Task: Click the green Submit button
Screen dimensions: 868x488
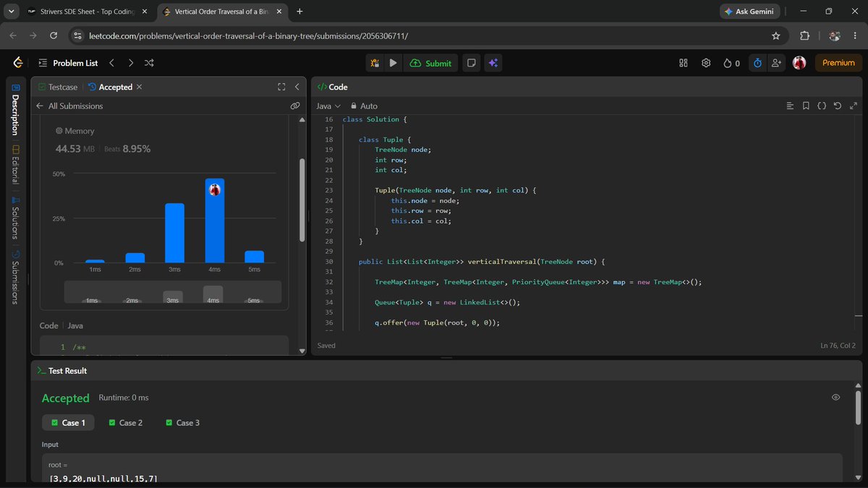Action: pyautogui.click(x=430, y=63)
